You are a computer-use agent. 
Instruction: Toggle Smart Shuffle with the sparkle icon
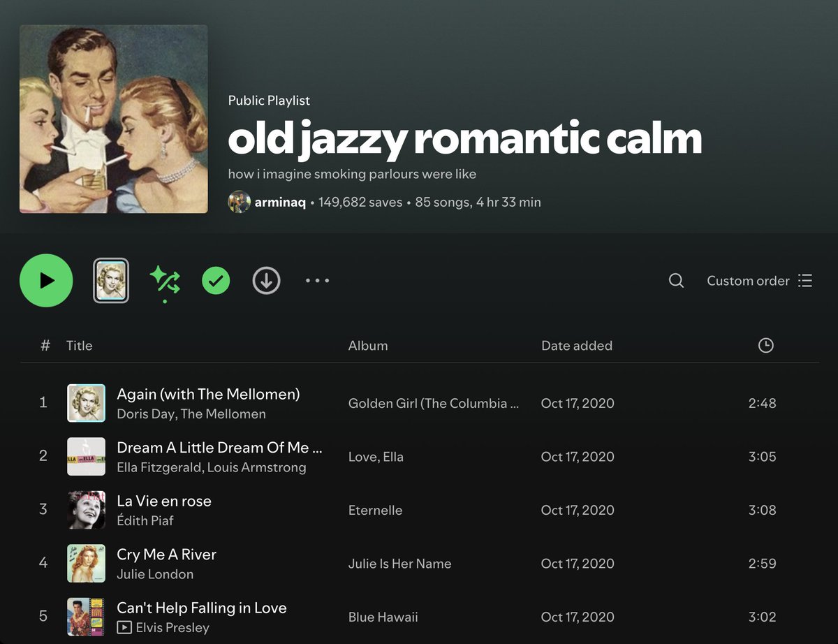pos(165,281)
